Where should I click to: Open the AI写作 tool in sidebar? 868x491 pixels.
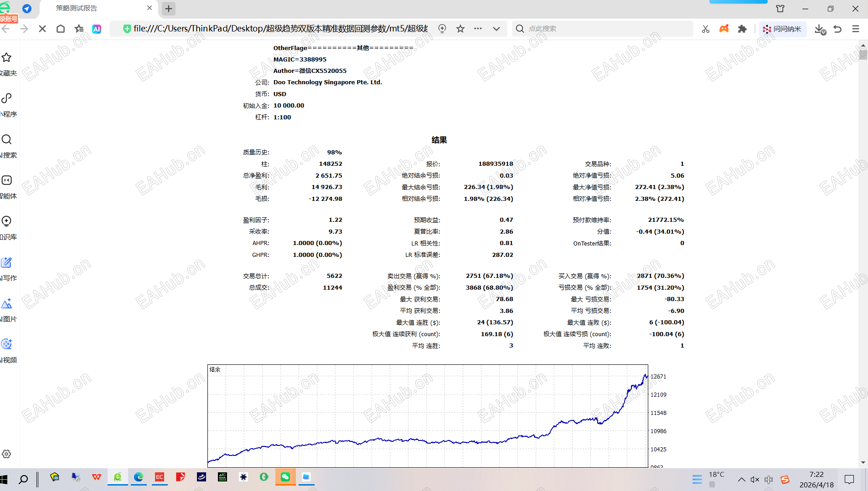click(x=7, y=263)
